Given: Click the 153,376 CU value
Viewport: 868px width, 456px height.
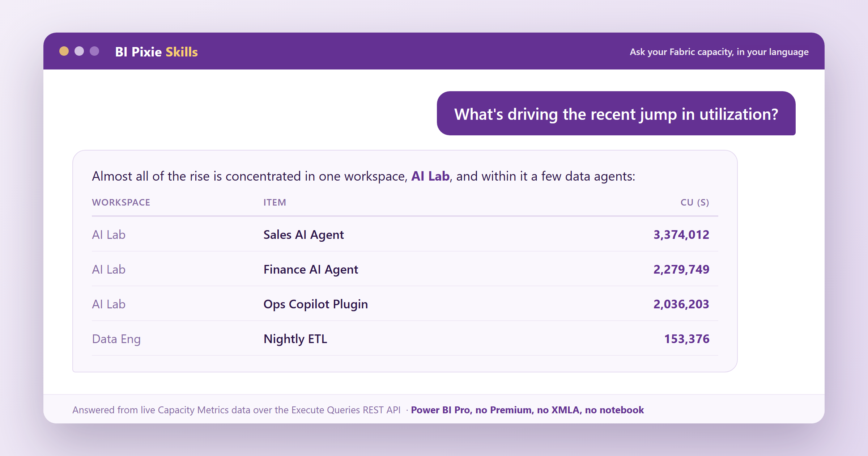Looking at the screenshot, I should 687,339.
